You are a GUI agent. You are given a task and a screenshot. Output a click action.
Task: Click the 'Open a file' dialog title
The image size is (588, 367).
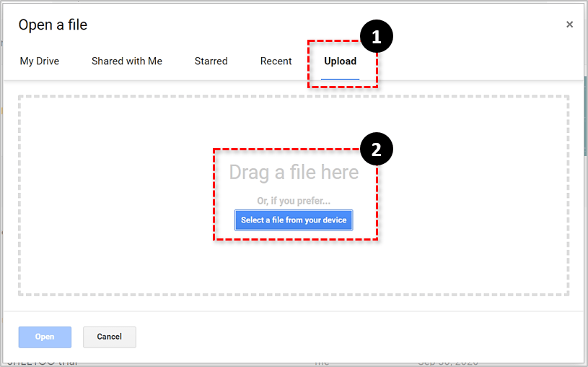pyautogui.click(x=53, y=25)
